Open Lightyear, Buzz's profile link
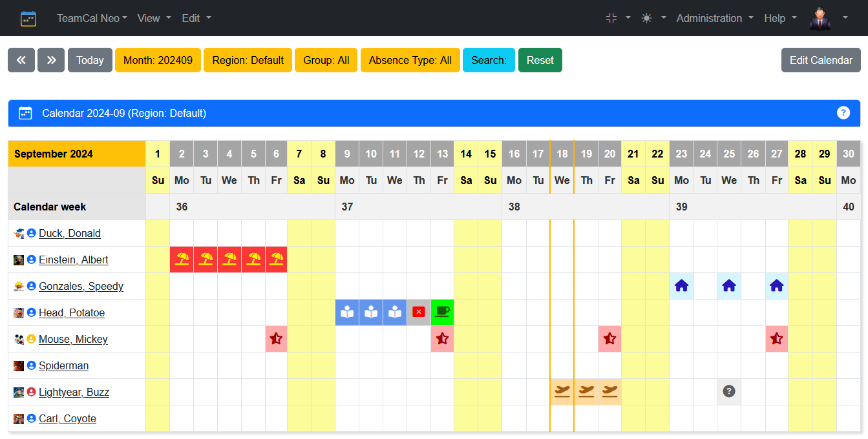The width and height of the screenshot is (868, 439). coord(74,392)
